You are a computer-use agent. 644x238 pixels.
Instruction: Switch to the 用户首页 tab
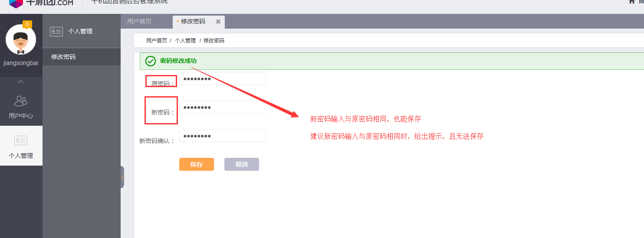[139, 21]
